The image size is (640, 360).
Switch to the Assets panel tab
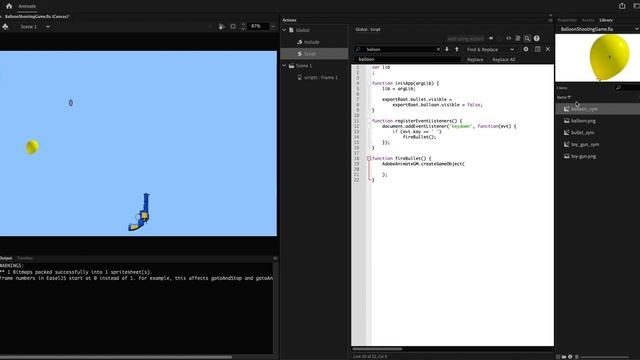pyautogui.click(x=588, y=20)
